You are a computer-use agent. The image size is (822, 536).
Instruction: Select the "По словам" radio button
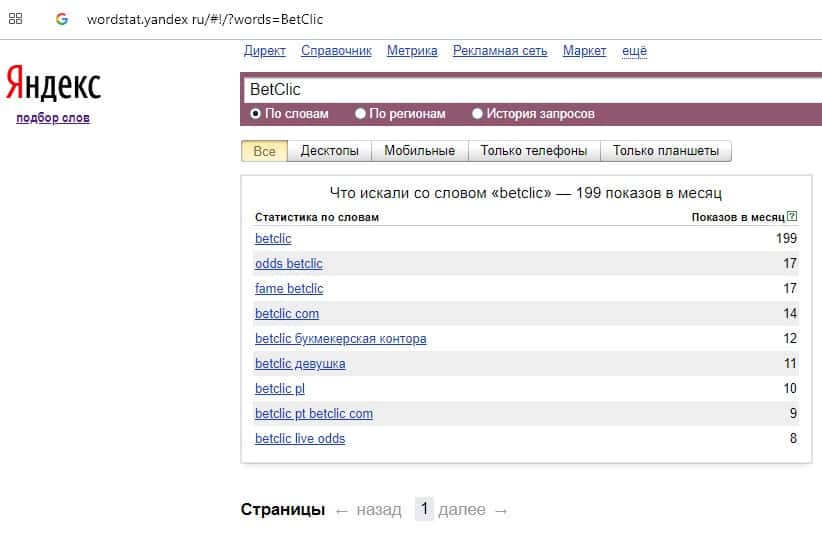[256, 114]
